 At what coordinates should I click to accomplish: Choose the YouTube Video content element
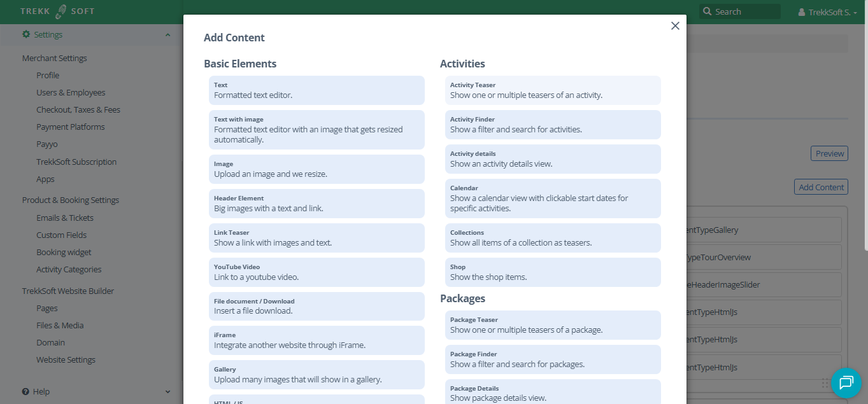click(x=317, y=272)
